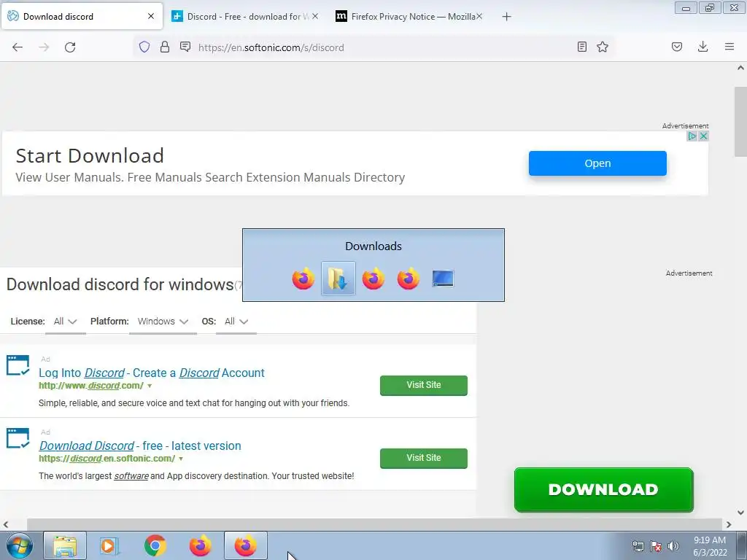Open the Save to Pocket icon
The width and height of the screenshot is (747, 560).
click(x=677, y=47)
